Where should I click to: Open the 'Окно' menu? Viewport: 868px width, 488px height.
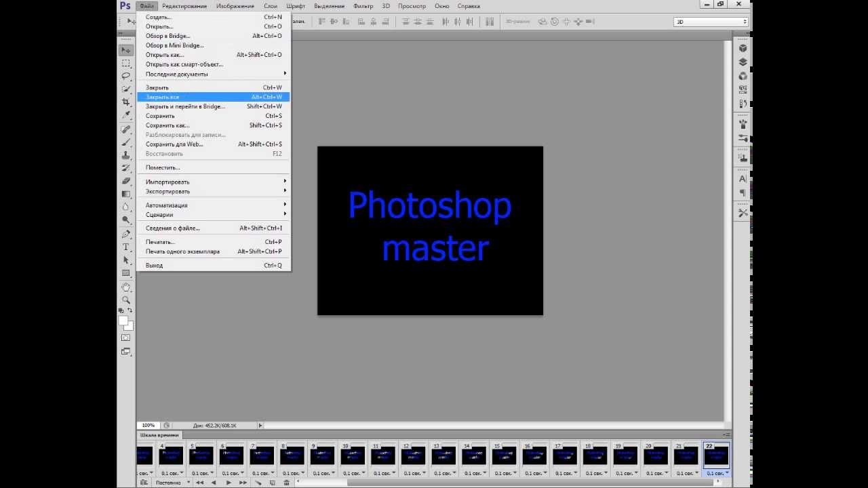[442, 6]
